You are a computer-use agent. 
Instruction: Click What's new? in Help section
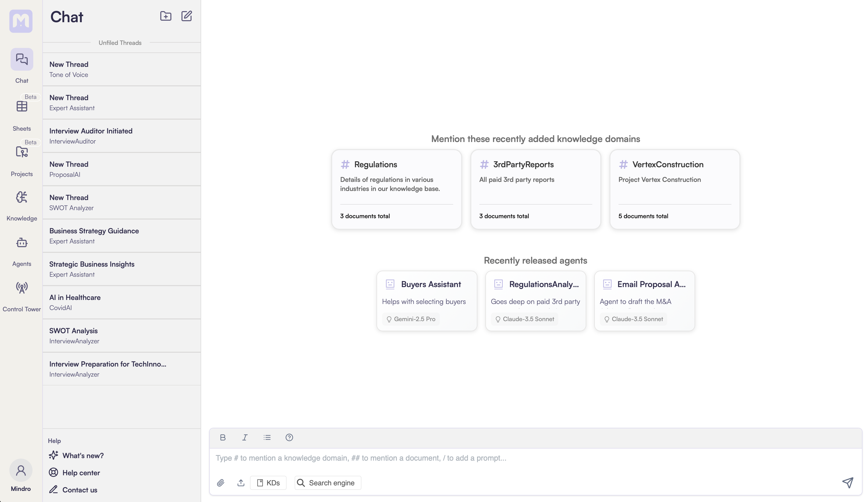pos(83,455)
